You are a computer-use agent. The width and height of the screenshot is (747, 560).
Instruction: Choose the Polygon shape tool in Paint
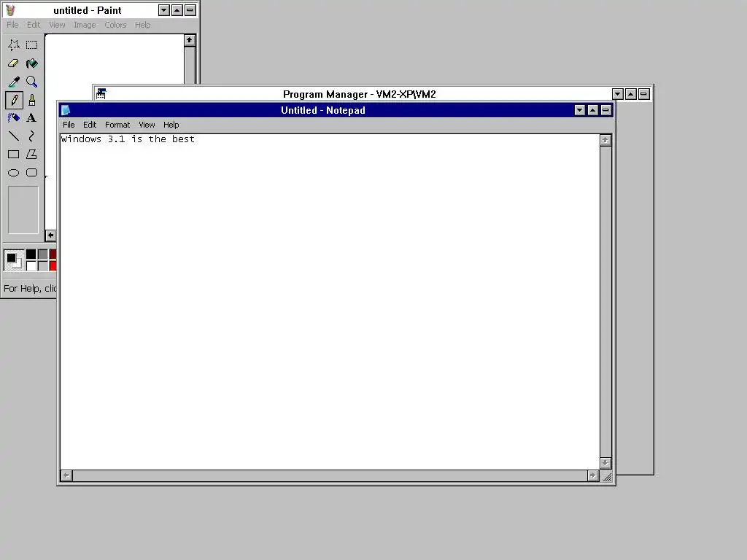click(31, 155)
